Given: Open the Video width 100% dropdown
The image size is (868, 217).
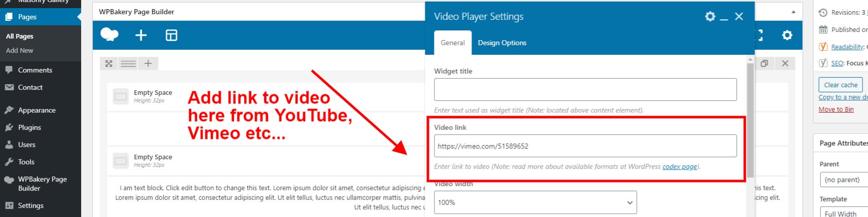Looking at the screenshot, I should 535,202.
